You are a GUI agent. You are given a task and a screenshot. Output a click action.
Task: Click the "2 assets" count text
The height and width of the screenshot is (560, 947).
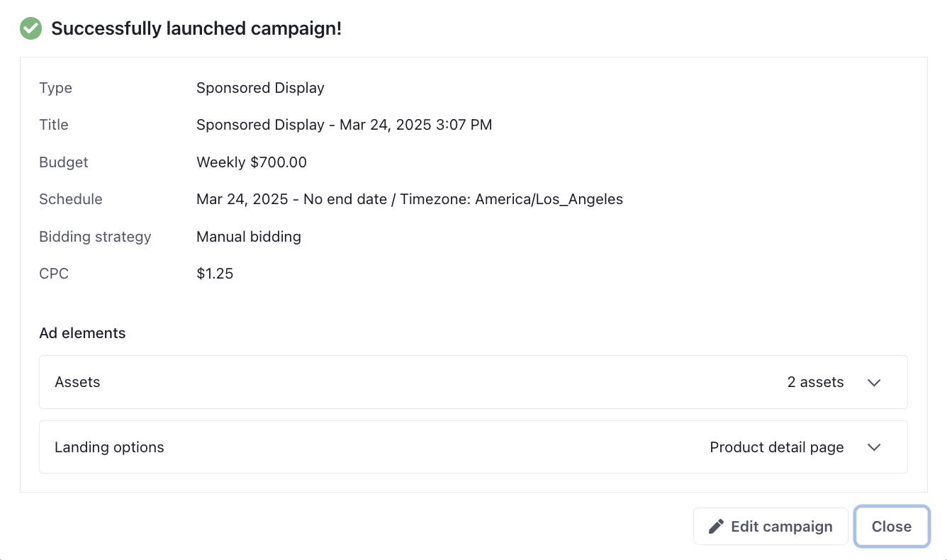[815, 382]
